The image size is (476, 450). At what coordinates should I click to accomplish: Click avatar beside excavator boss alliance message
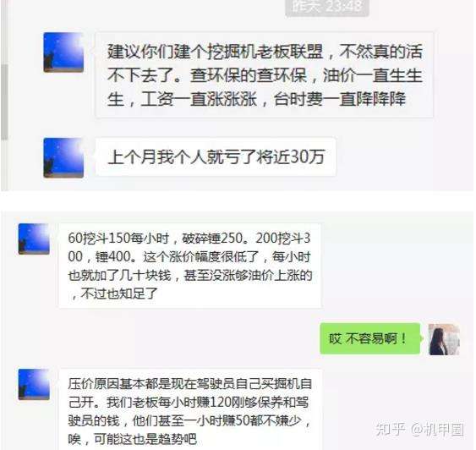(x=63, y=52)
